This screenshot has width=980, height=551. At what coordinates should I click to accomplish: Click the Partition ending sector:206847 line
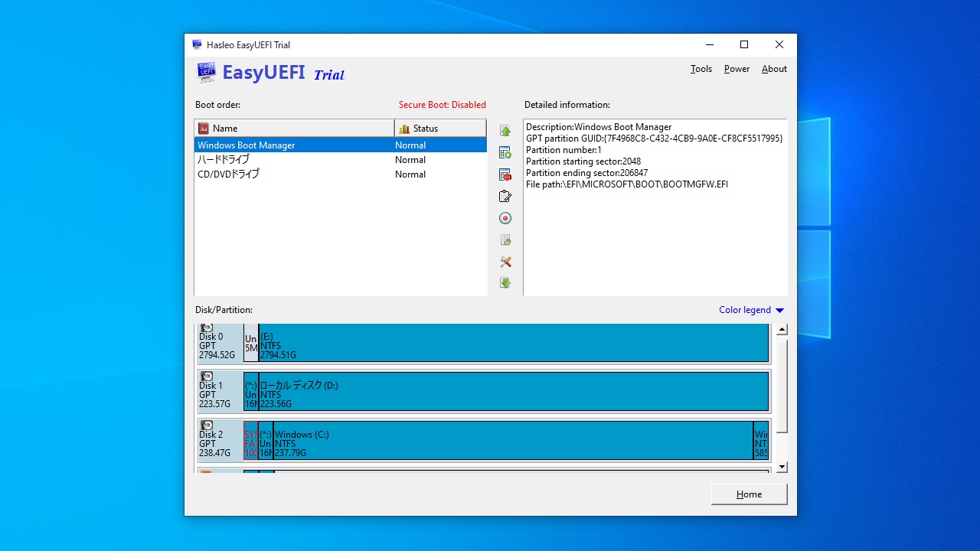pos(586,173)
